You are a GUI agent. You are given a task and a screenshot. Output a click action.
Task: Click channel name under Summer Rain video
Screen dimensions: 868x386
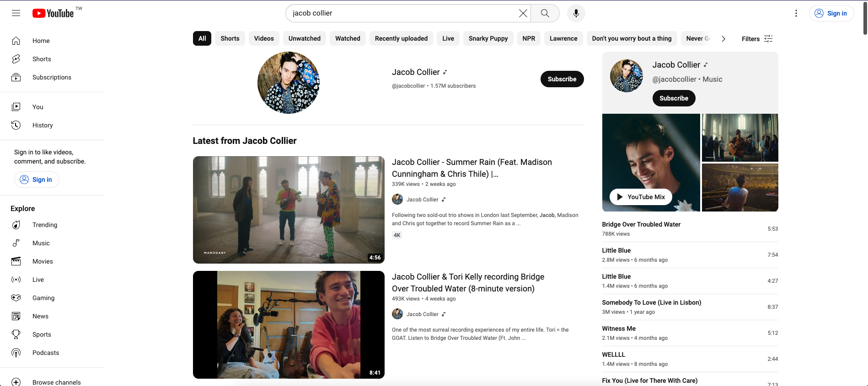pos(422,200)
